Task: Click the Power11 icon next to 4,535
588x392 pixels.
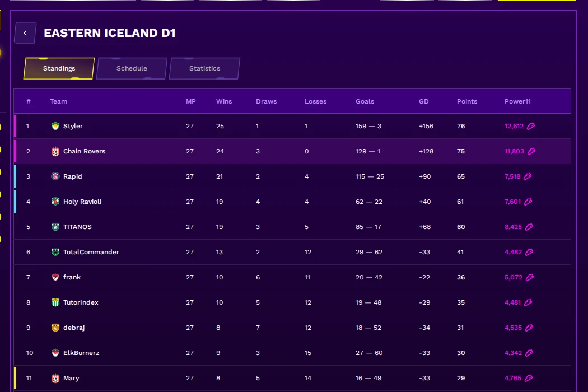Action: click(x=529, y=328)
